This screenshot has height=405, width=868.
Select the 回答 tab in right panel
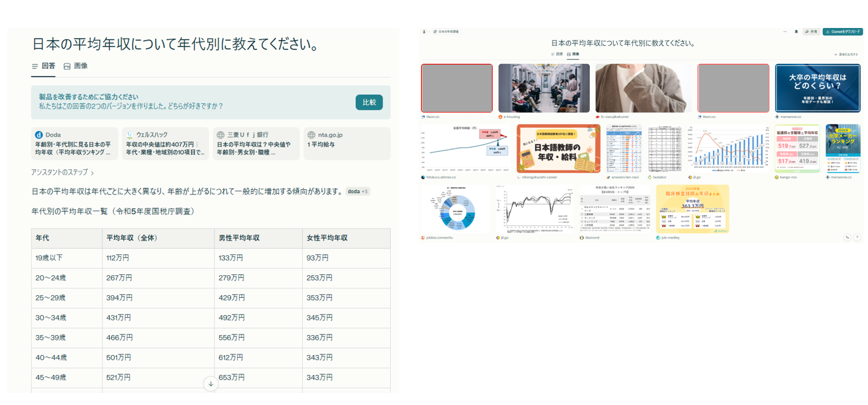[x=556, y=54]
